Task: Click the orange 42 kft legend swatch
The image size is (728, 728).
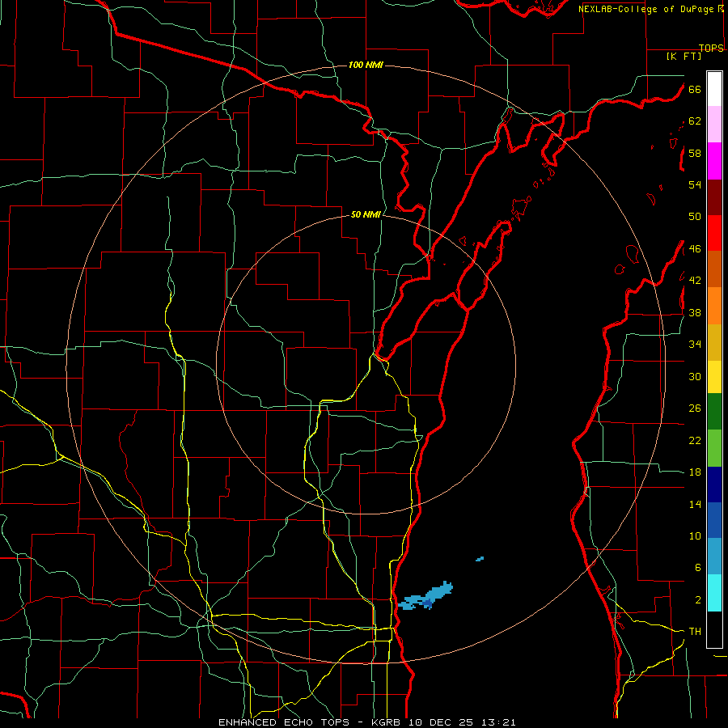Action: click(714, 306)
